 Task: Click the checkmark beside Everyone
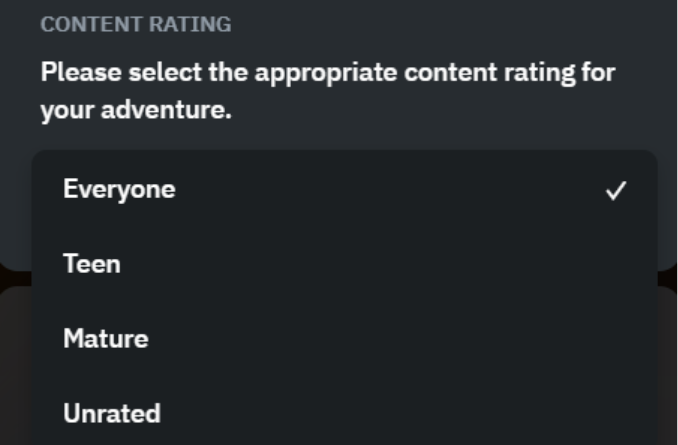pyautogui.click(x=616, y=190)
